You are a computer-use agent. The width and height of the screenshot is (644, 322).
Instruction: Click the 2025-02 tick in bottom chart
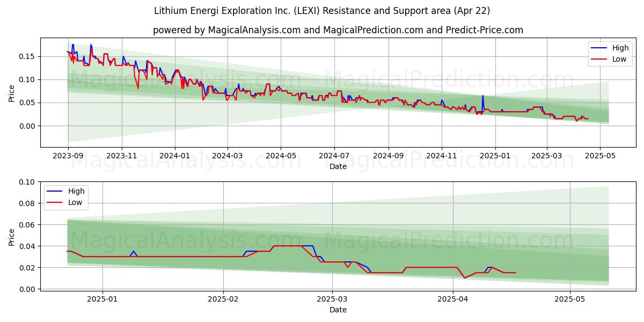(x=223, y=300)
